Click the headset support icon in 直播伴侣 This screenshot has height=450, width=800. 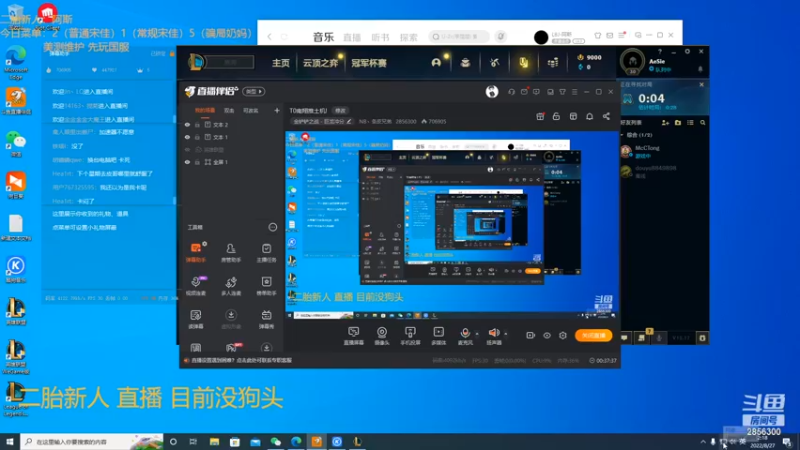(x=511, y=92)
